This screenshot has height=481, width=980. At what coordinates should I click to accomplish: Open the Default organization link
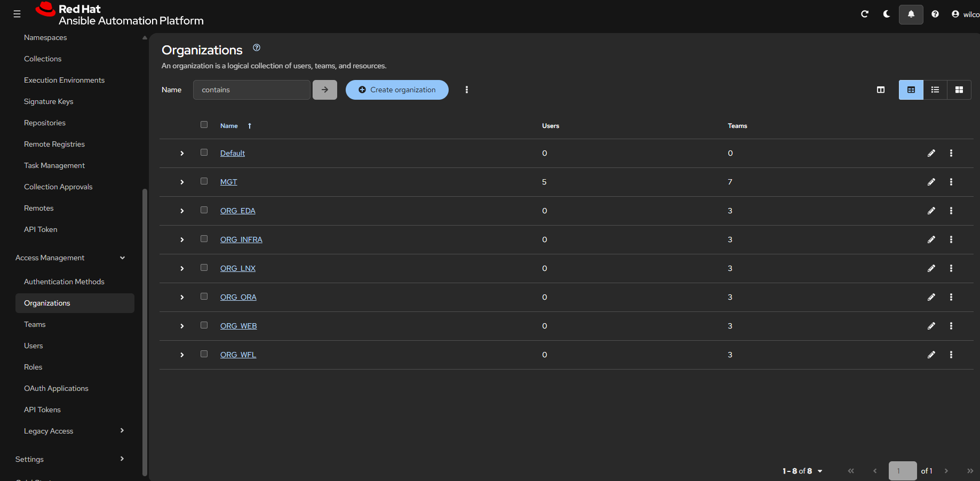click(x=233, y=153)
